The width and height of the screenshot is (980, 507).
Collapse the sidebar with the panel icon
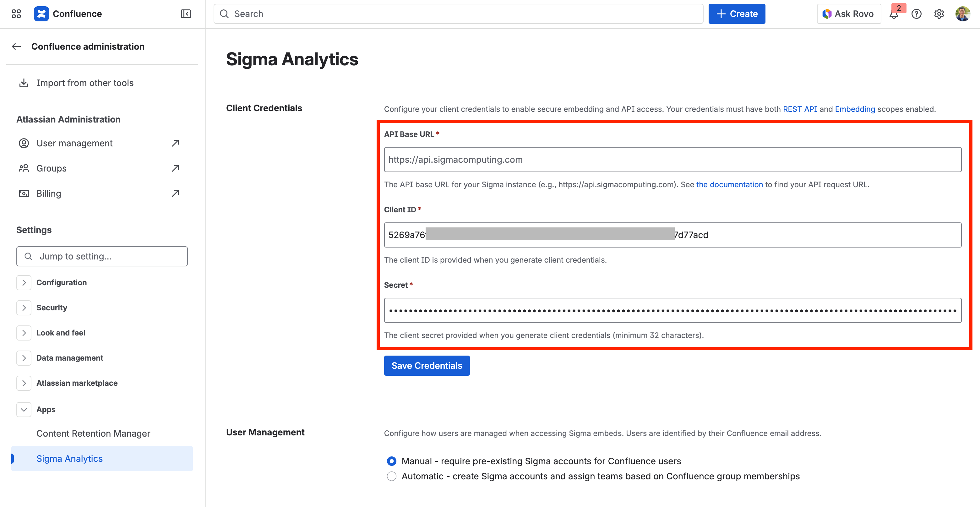tap(186, 14)
